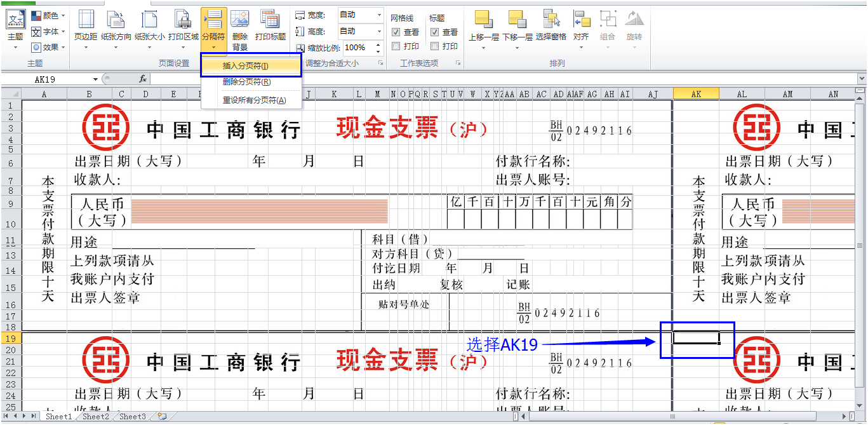Click the 收款人 cell in the top-left cheque
868x425 pixels.
97,180
